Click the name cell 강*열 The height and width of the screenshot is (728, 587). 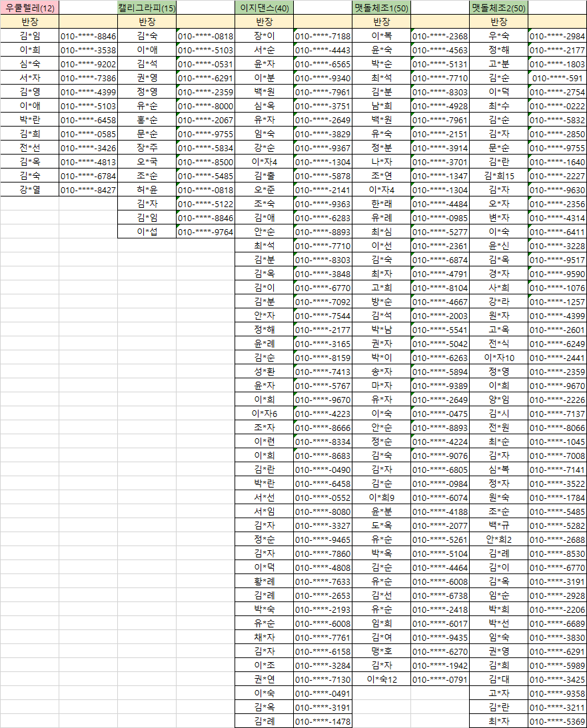tap(29, 190)
